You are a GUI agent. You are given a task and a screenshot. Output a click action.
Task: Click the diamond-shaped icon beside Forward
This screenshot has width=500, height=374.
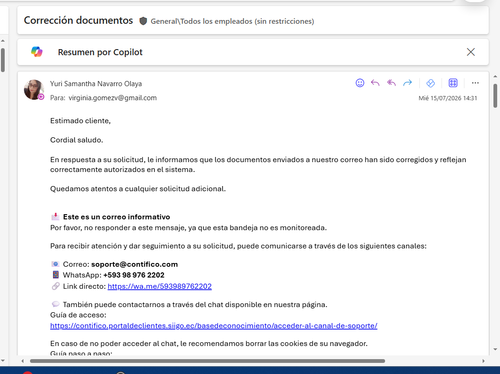[x=430, y=83]
